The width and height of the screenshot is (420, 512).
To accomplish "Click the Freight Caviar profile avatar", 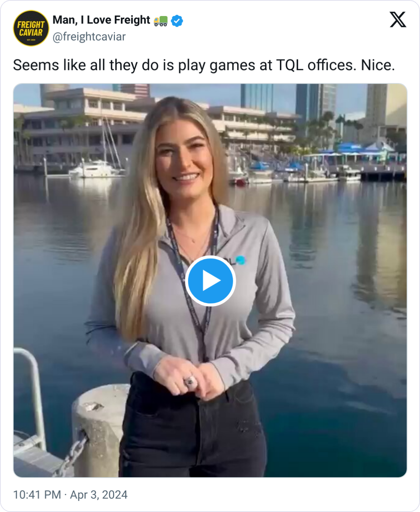I will (31, 28).
